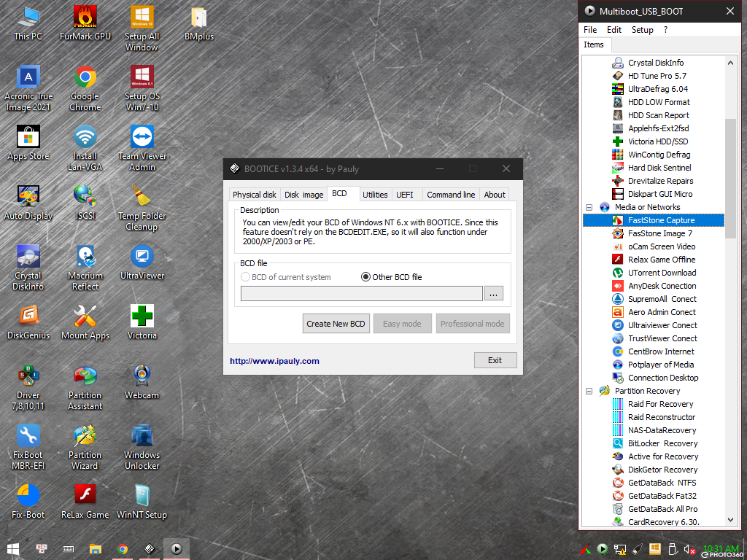Open Setup OS Win7-10 desktop icon
The image size is (747, 560).
(142, 89)
